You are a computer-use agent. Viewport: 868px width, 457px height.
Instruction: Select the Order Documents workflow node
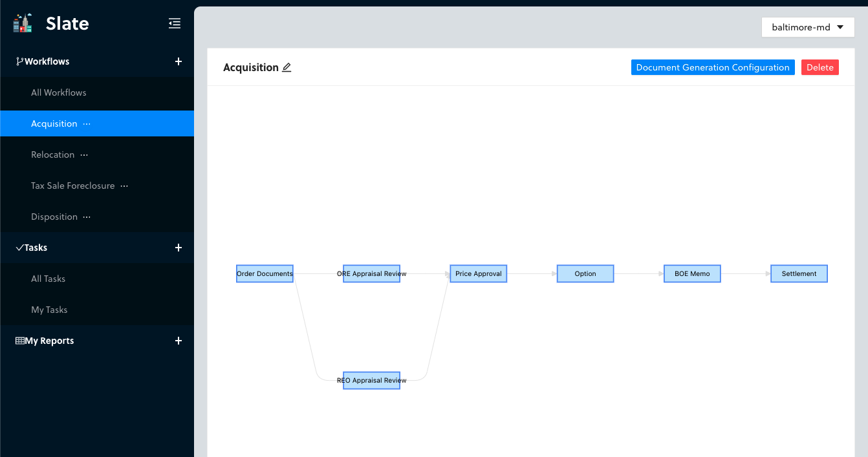pos(265,274)
